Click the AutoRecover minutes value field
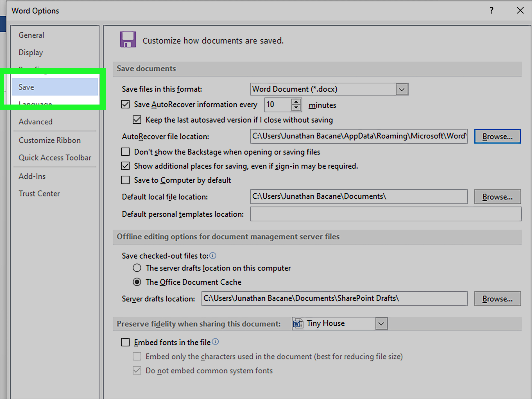The height and width of the screenshot is (399, 532). (278, 105)
